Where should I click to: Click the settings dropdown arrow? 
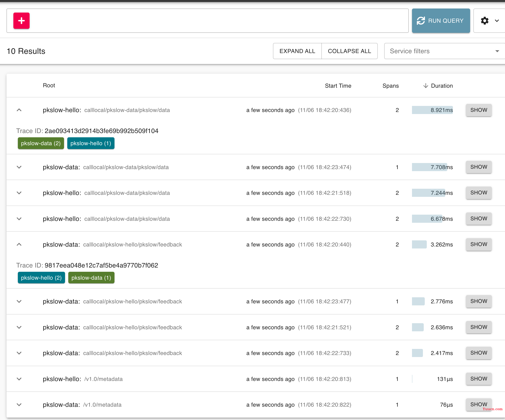click(497, 20)
